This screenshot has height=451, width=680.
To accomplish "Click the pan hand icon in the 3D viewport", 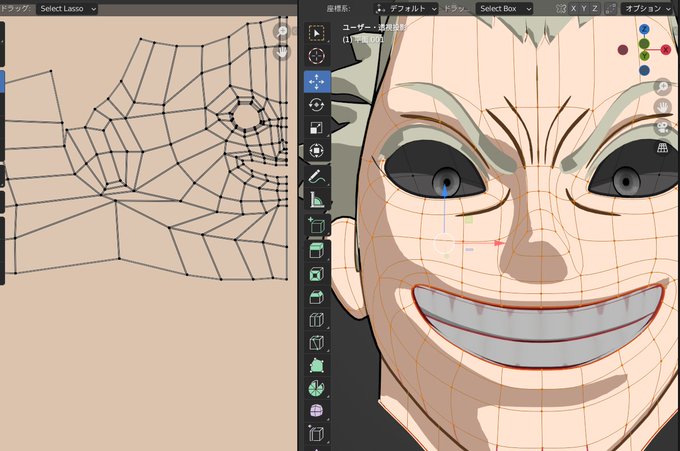I will (x=663, y=107).
